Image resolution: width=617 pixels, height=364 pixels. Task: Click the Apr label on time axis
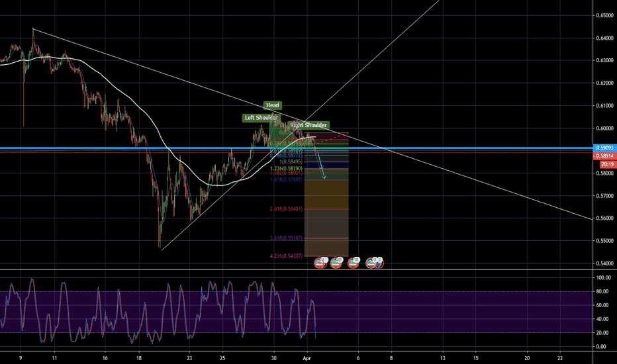tap(307, 358)
